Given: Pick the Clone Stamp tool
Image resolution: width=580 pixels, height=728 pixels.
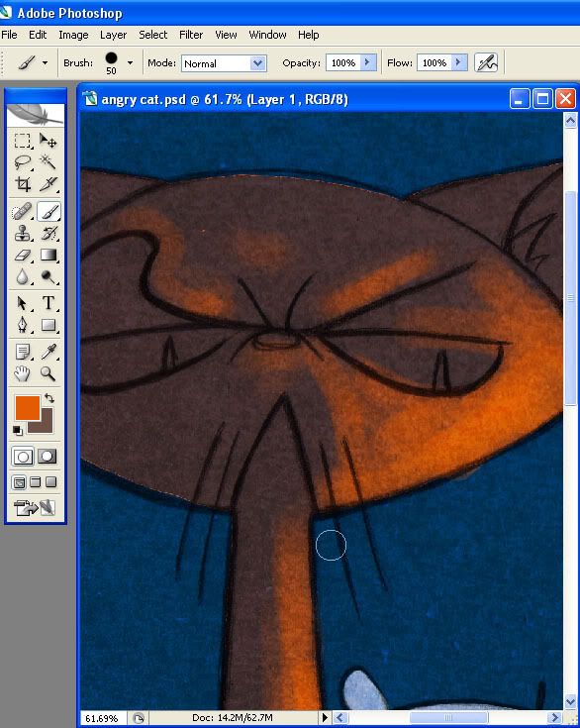Looking at the screenshot, I should [x=23, y=233].
